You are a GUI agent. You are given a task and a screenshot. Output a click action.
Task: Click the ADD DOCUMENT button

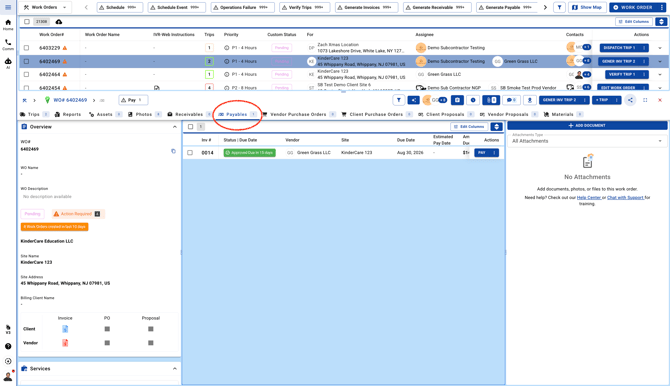tap(587, 126)
